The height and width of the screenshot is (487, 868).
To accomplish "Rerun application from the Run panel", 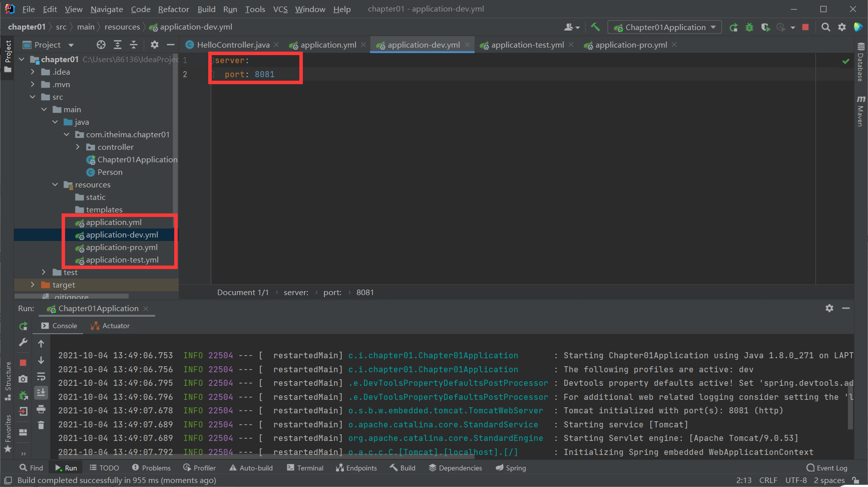I will click(23, 326).
